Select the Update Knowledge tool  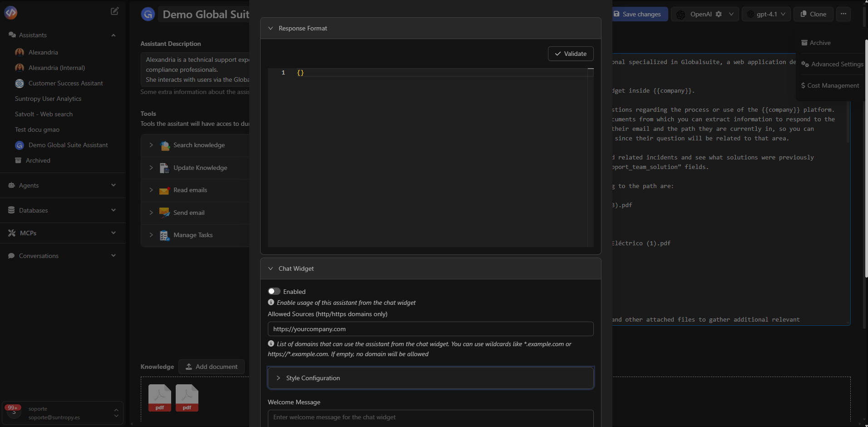(x=164, y=168)
